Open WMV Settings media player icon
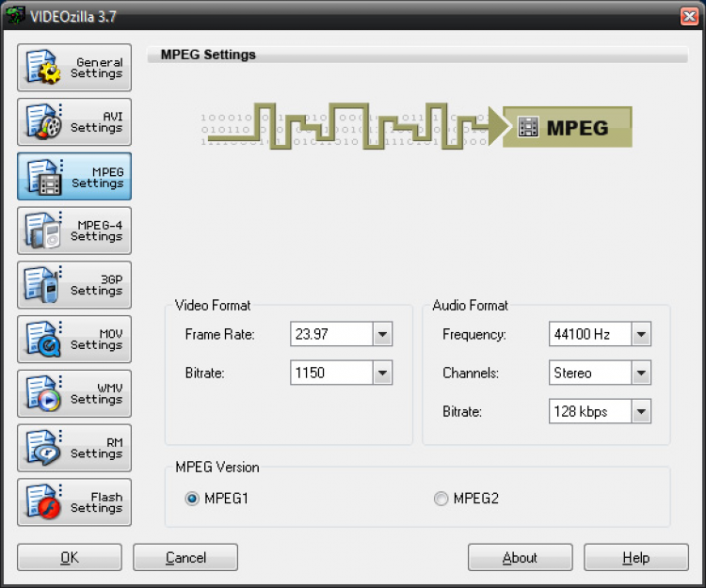 click(x=43, y=393)
